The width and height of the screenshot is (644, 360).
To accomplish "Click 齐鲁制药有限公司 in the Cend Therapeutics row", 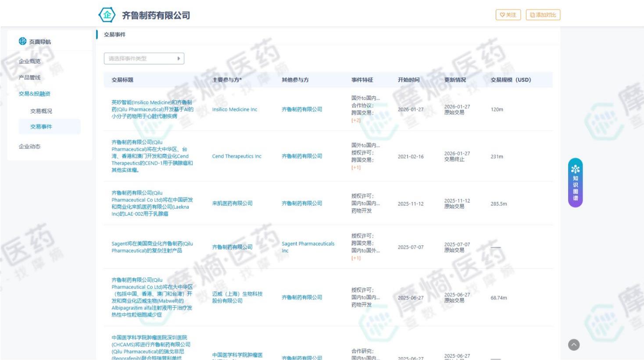I will click(302, 156).
